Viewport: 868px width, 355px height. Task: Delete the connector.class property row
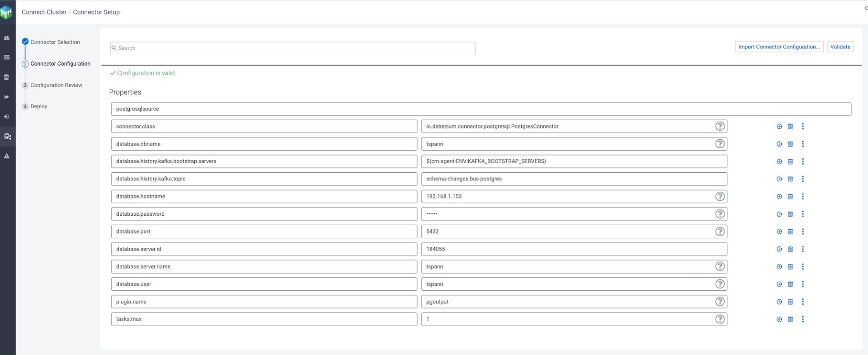click(x=790, y=127)
